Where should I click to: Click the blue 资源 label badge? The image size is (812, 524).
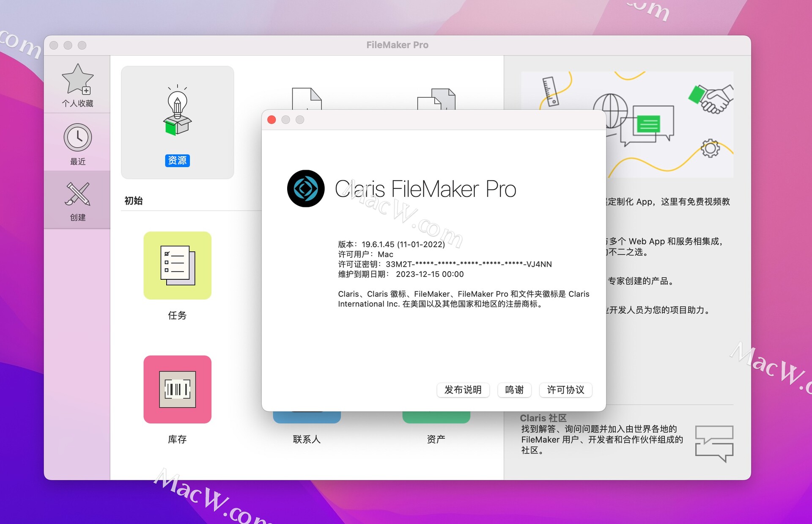tap(177, 161)
